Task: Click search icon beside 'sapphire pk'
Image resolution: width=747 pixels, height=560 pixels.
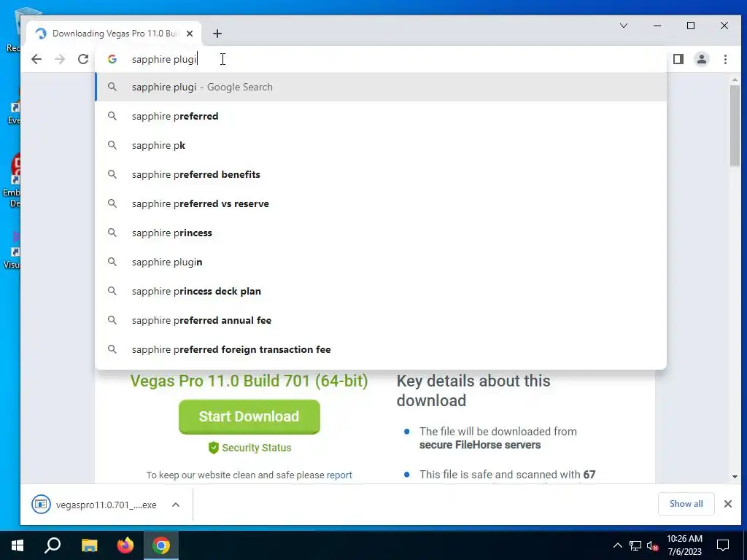Action: click(x=112, y=145)
